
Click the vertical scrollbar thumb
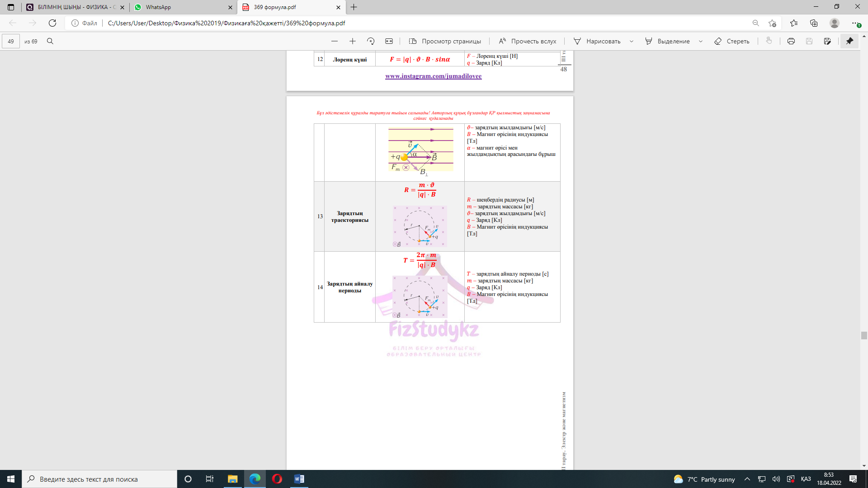(x=864, y=335)
